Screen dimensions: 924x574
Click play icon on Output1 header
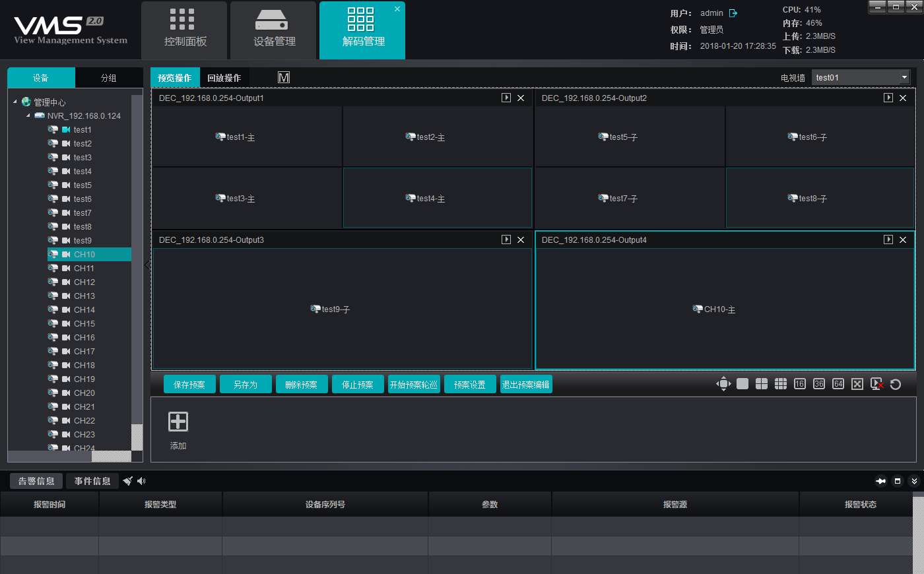pos(506,98)
